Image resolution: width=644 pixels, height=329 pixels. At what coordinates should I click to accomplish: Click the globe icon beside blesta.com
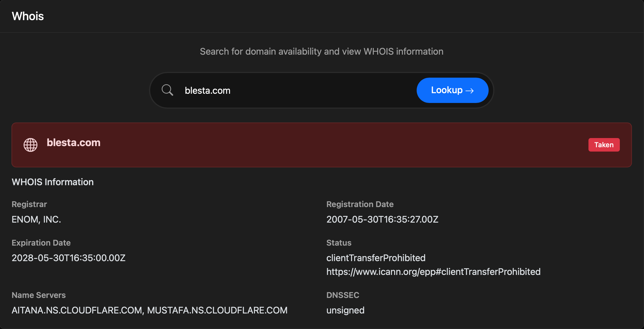pyautogui.click(x=31, y=145)
